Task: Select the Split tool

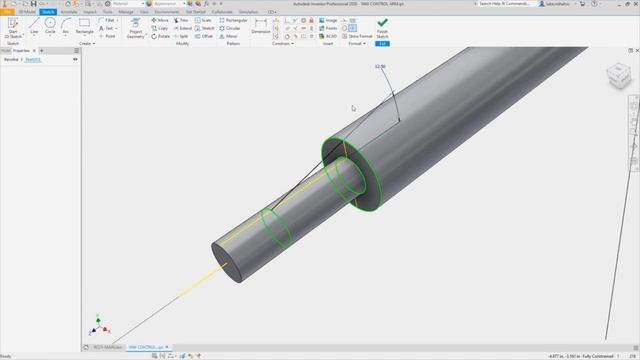Action: click(181, 36)
